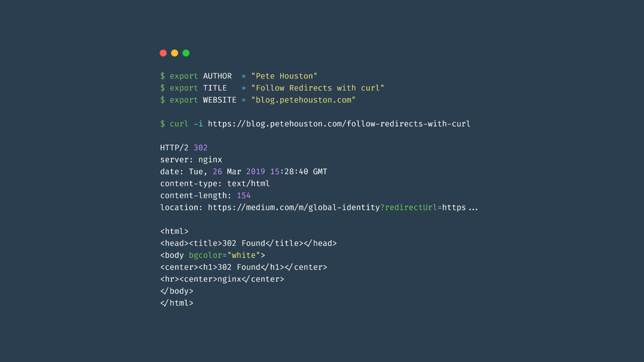Click the date header year 2019
The width and height of the screenshot is (644, 362).
256,171
